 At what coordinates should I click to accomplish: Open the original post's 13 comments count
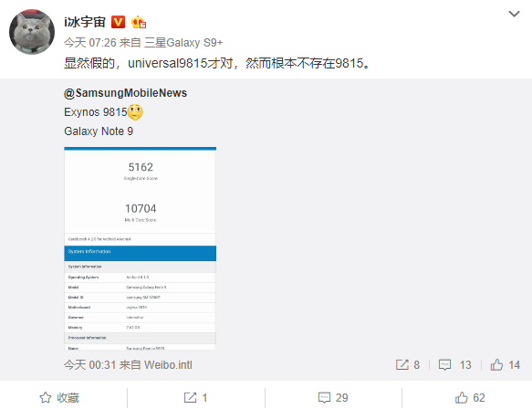[465, 365]
